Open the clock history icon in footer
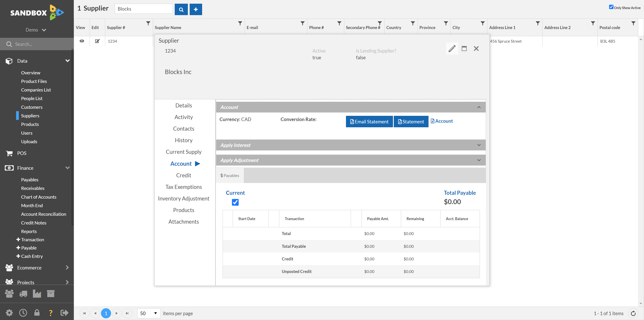This screenshot has width=644, height=320. (x=23, y=312)
